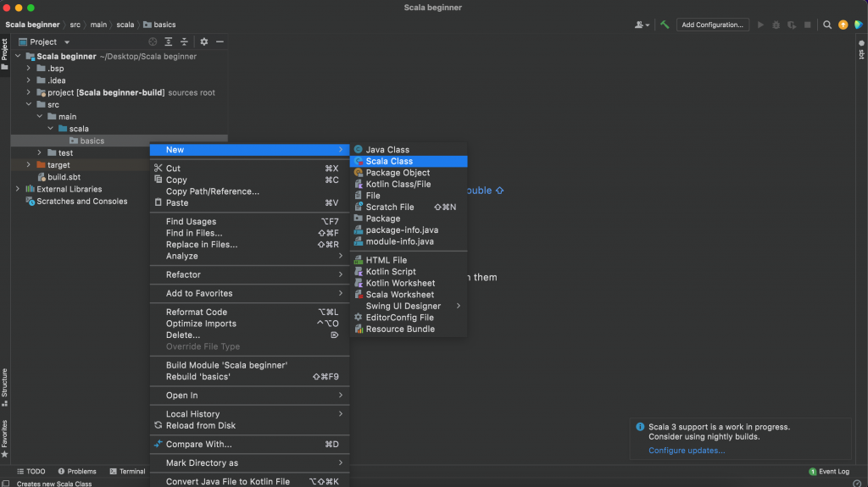This screenshot has width=868, height=487.
Task: Choose Java Class from New submenu
Action: pos(409,149)
